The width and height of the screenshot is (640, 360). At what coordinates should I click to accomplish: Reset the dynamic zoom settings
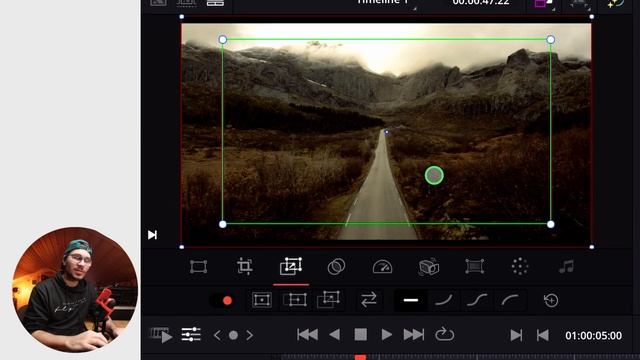pyautogui.click(x=551, y=300)
